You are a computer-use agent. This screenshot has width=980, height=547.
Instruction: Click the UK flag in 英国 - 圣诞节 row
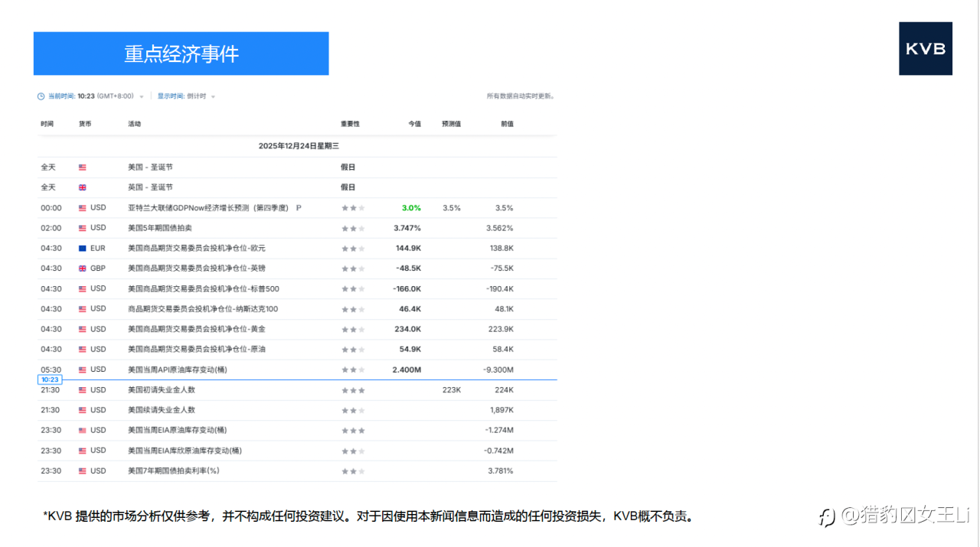pos(82,187)
